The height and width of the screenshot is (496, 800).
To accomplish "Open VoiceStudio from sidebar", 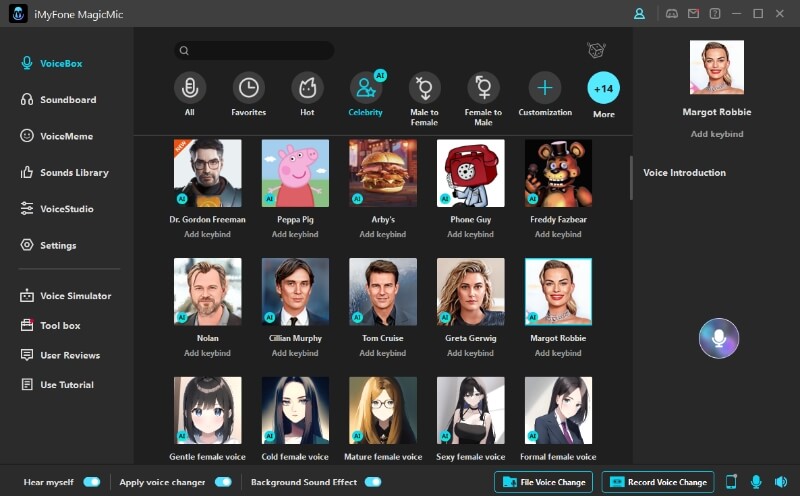I will click(57, 209).
